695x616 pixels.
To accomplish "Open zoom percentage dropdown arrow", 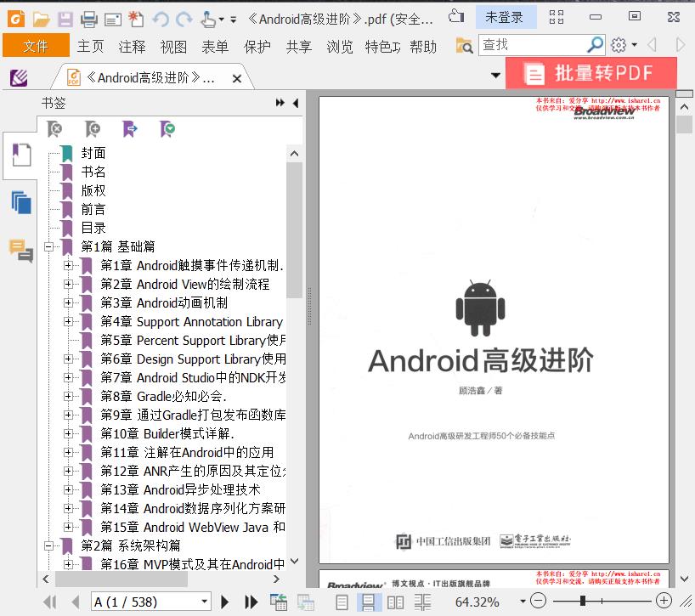I will tap(523, 602).
